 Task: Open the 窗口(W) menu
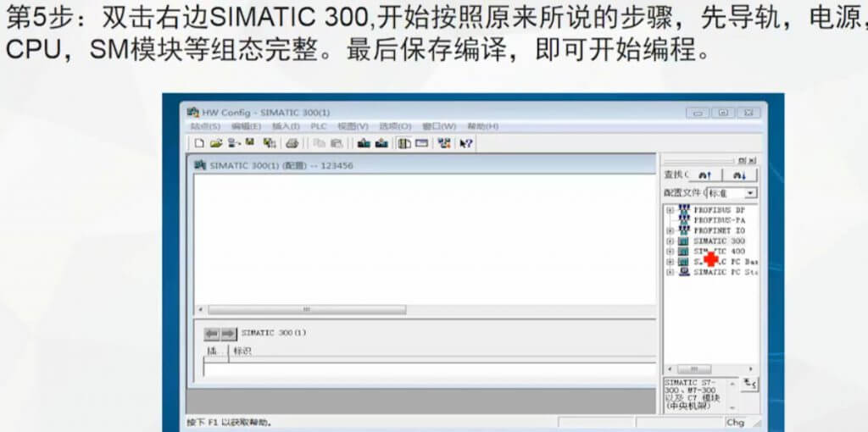[439, 127]
